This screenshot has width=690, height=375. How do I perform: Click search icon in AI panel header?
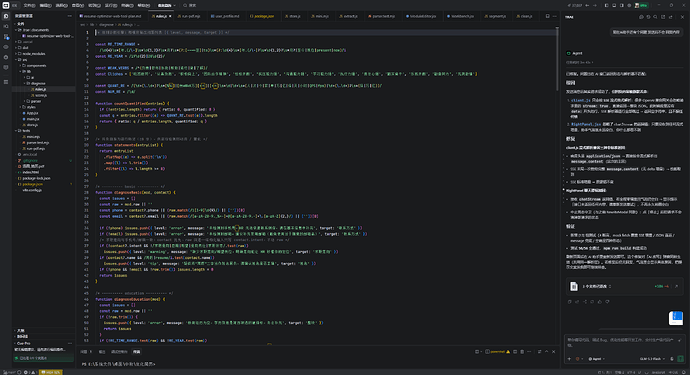pyautogui.click(x=655, y=17)
